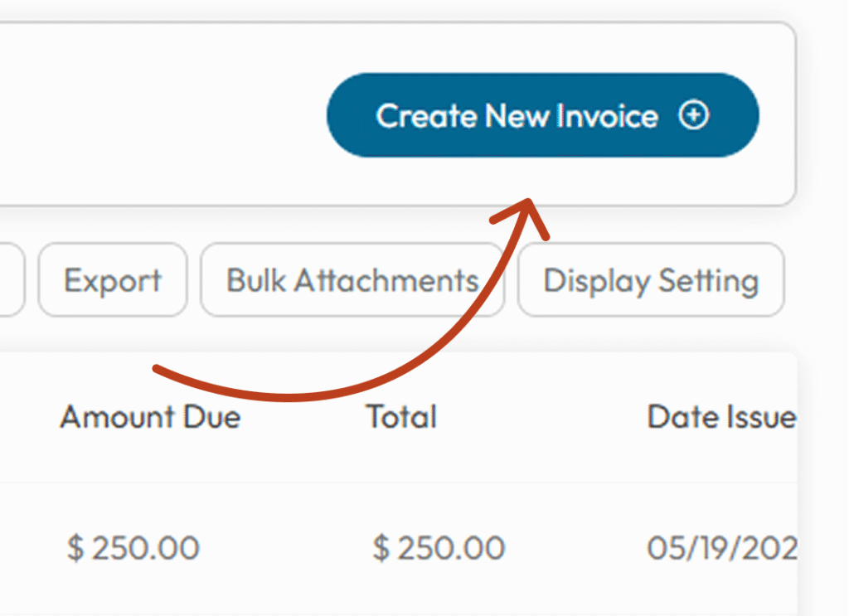Click the 'Setting' word in Display Setting
The width and height of the screenshot is (849, 616).
tap(709, 282)
